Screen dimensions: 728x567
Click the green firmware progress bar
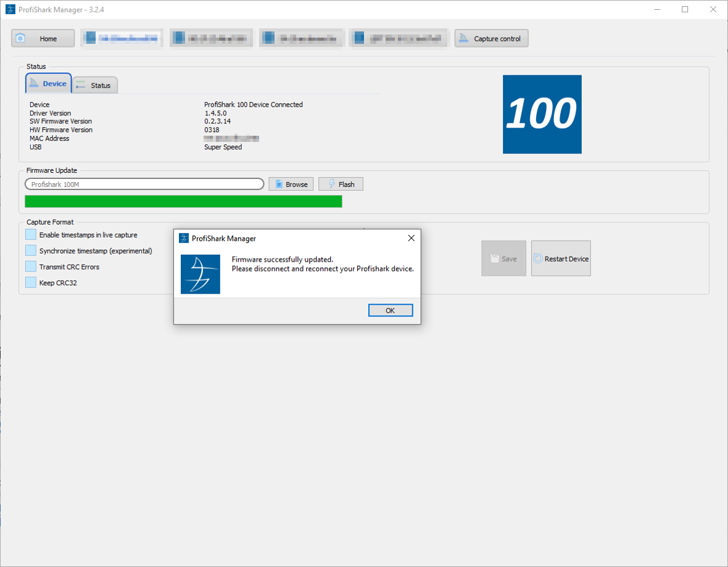(183, 201)
